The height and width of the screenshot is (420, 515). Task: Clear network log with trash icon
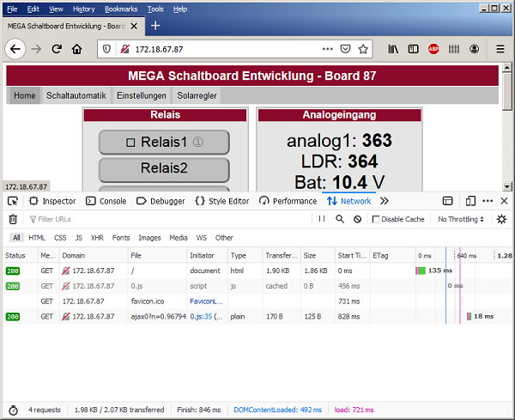coord(13,219)
